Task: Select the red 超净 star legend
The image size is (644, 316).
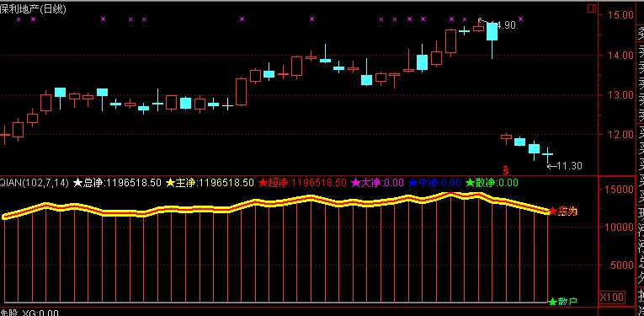Action: pos(303,183)
